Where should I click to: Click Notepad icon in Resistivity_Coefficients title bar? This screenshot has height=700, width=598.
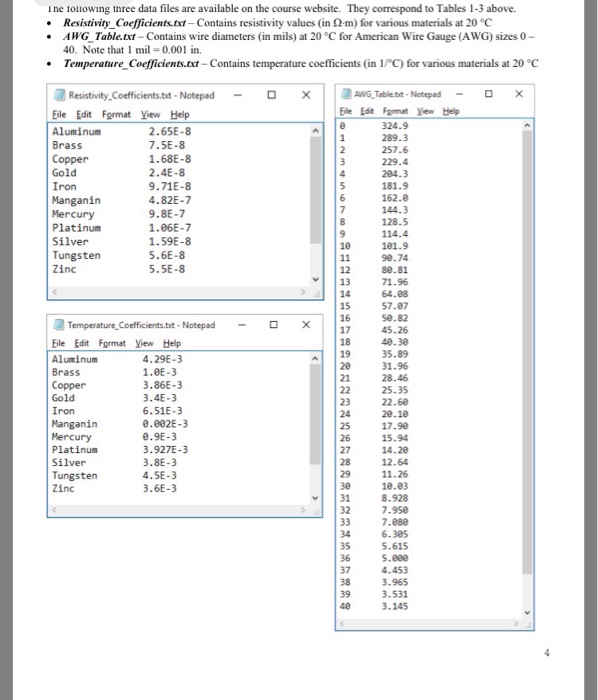coord(59,95)
